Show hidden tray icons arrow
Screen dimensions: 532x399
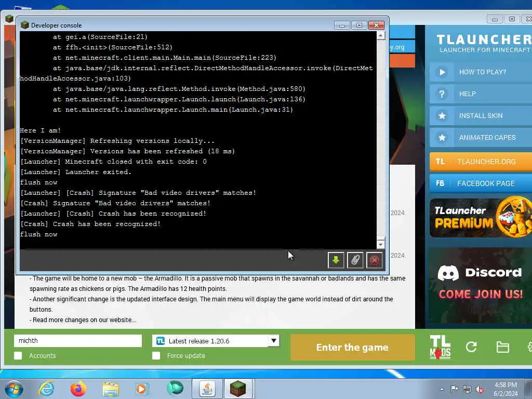(442, 390)
